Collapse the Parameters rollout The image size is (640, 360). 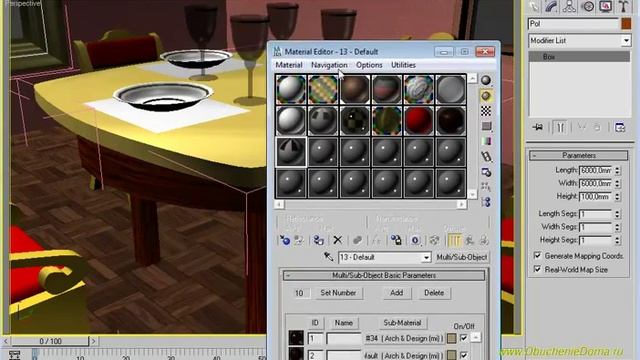tap(579, 156)
